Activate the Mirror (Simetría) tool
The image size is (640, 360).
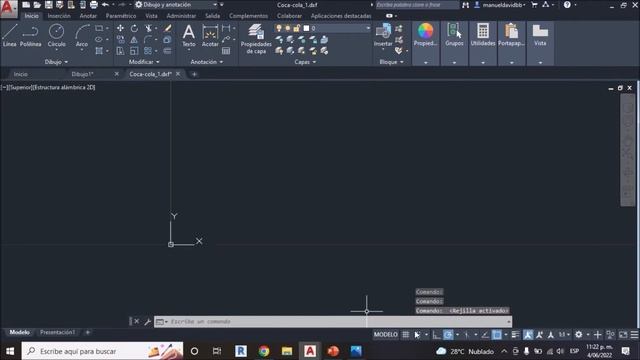(134, 40)
